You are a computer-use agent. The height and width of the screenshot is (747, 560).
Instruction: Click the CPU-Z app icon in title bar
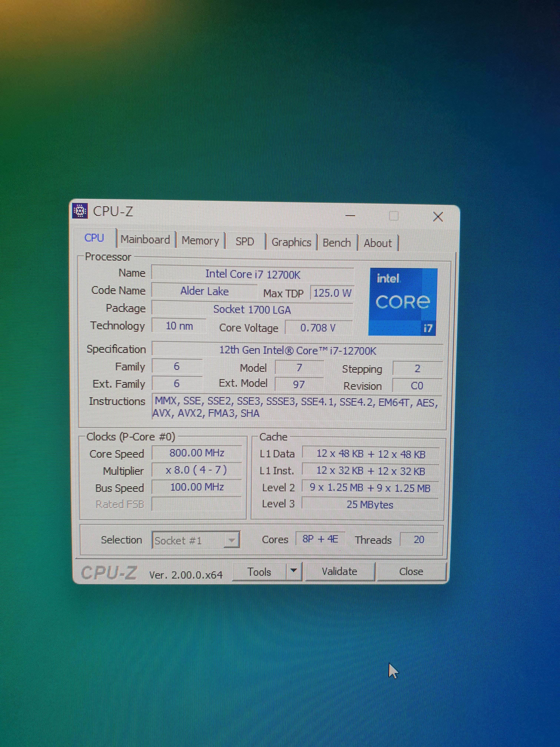tap(80, 211)
